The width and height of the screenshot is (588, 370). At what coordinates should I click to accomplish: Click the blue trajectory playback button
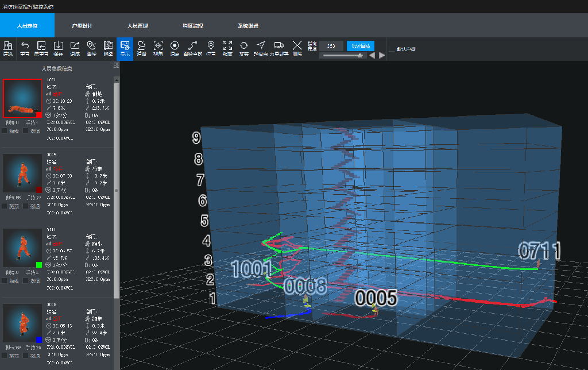[x=361, y=45]
